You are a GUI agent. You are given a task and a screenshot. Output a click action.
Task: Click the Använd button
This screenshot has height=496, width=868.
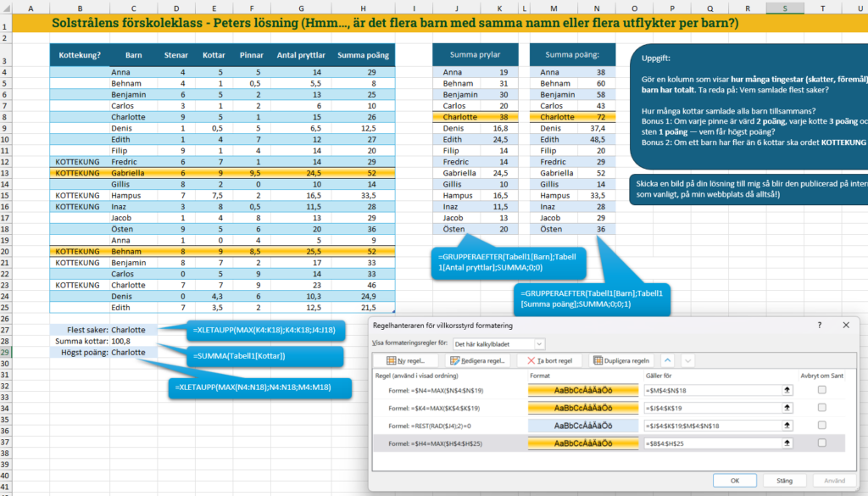point(834,481)
